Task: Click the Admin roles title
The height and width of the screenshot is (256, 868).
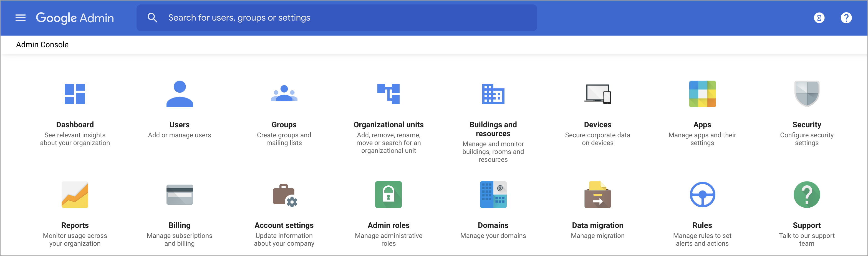Action: tap(388, 225)
